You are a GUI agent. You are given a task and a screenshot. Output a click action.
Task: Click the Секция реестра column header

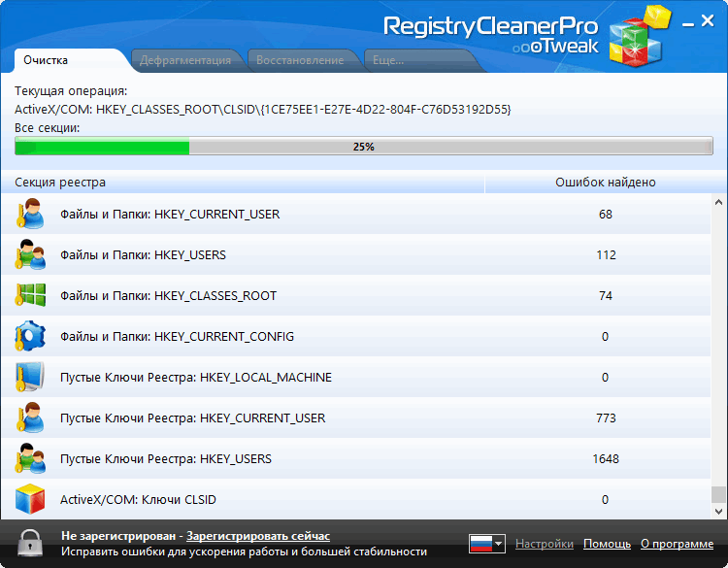(x=243, y=183)
